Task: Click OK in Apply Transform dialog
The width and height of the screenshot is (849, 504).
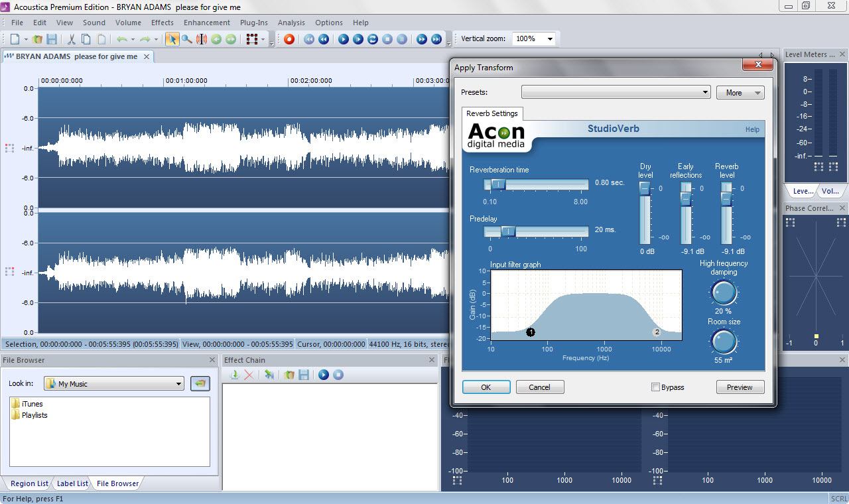Action: 486,387
